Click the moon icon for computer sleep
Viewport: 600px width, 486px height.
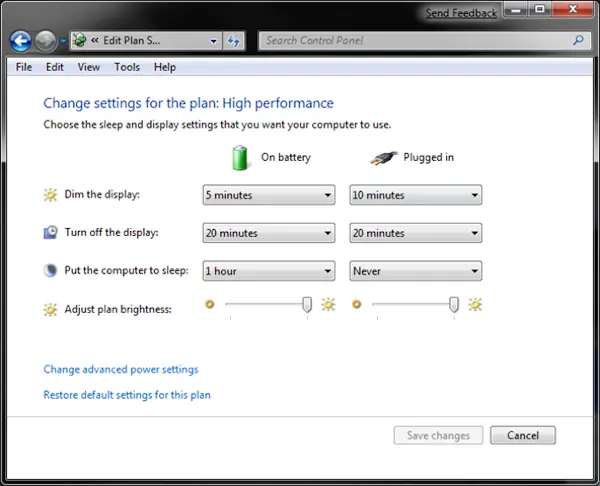tap(50, 270)
